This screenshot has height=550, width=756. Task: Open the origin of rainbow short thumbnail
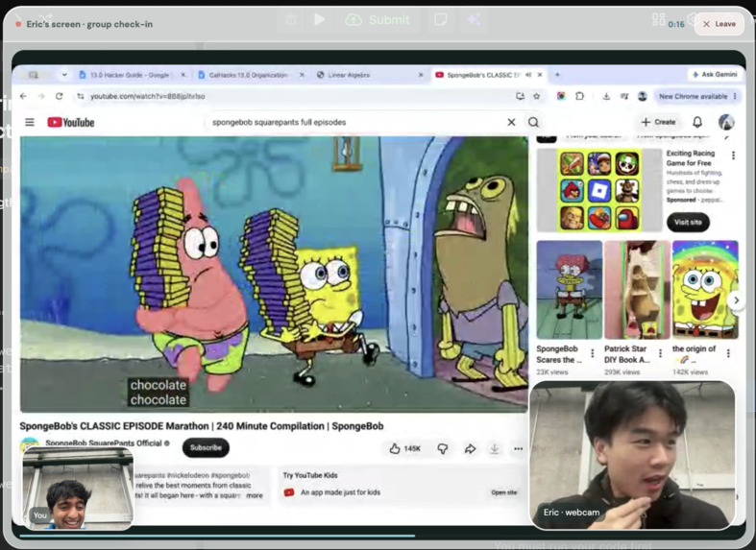(705, 290)
